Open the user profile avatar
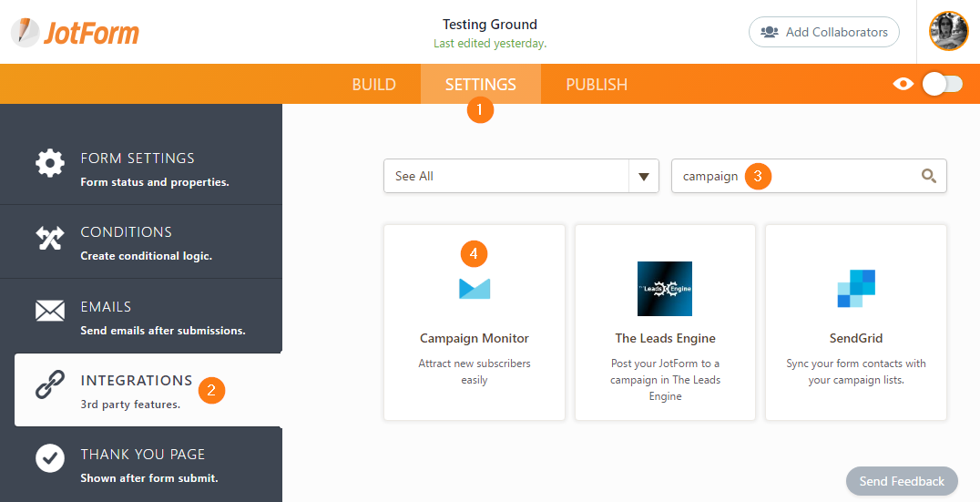The height and width of the screenshot is (502, 980). [x=948, y=32]
